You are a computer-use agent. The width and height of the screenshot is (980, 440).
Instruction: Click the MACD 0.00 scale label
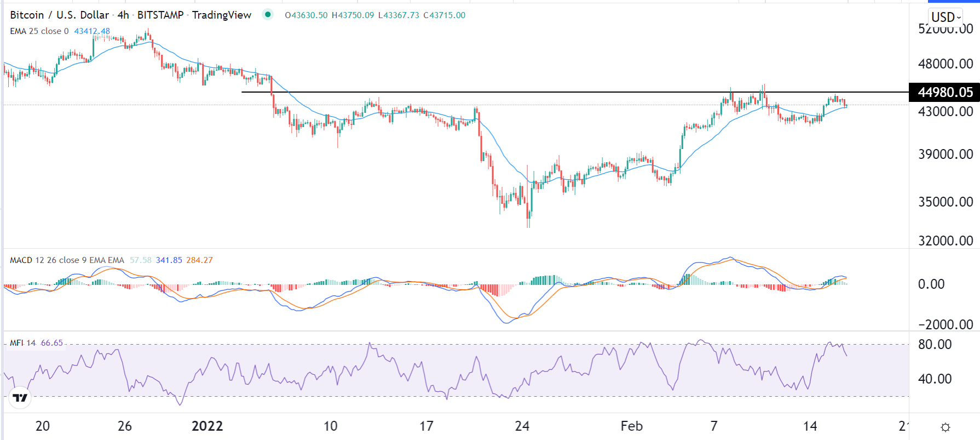(931, 284)
